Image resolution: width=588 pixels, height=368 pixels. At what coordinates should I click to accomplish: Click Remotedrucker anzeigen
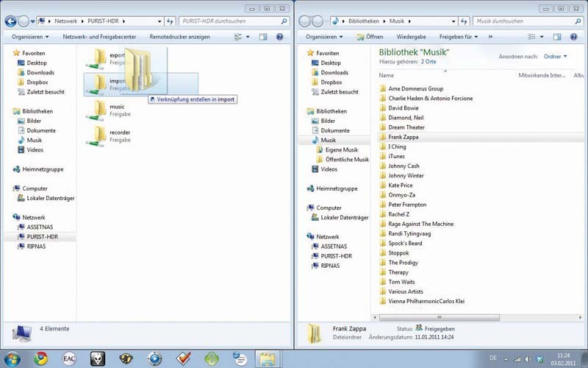click(x=179, y=37)
